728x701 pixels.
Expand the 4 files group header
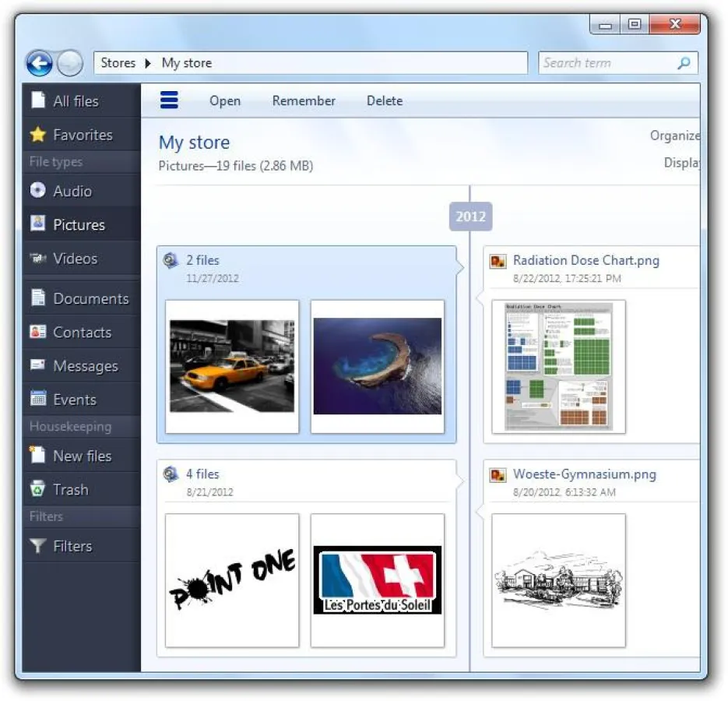pyautogui.click(x=202, y=474)
